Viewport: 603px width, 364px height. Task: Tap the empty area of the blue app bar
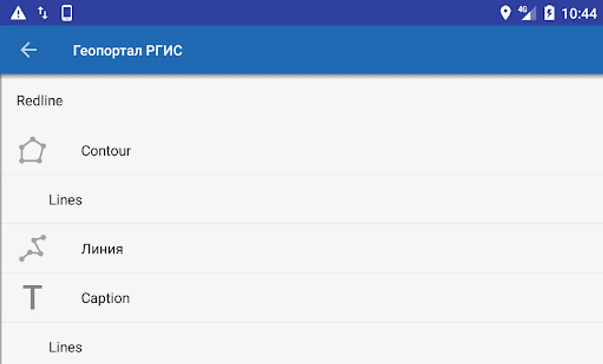[x=384, y=50]
